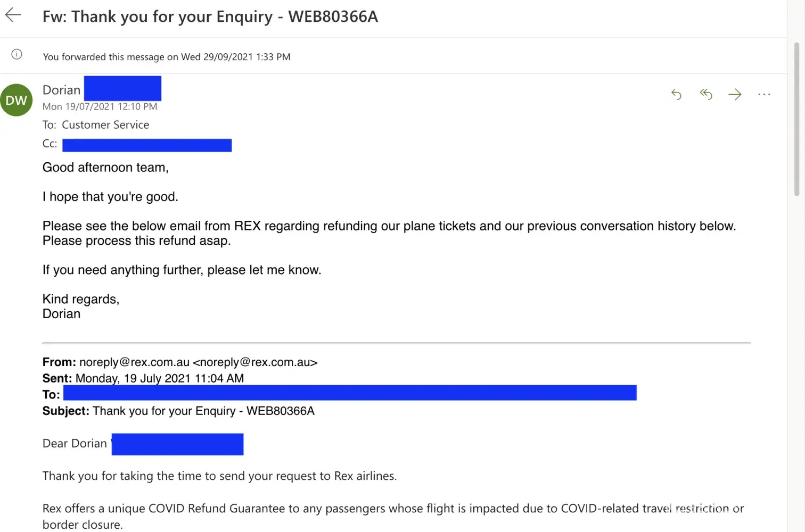Click the sender name Dorian
Image resolution: width=805 pixels, height=532 pixels.
62,90
